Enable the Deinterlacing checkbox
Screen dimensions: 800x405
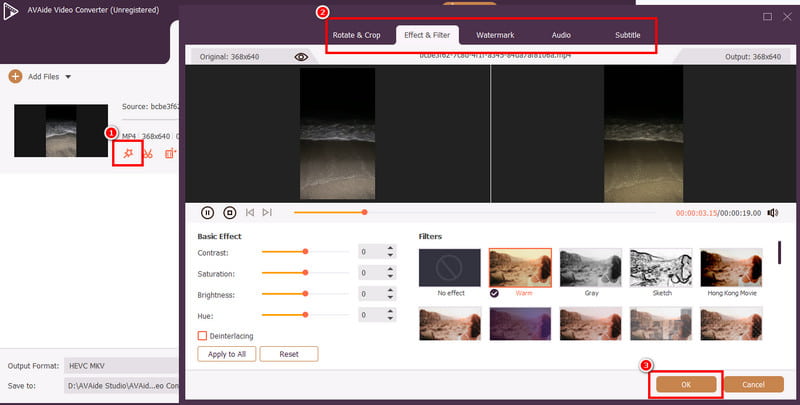tap(203, 335)
